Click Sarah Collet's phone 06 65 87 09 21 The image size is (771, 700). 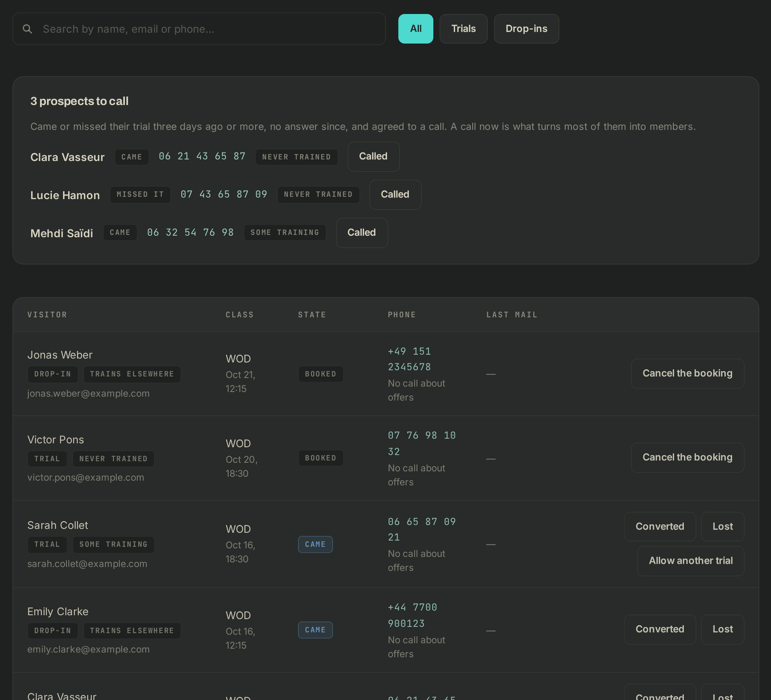tap(422, 529)
